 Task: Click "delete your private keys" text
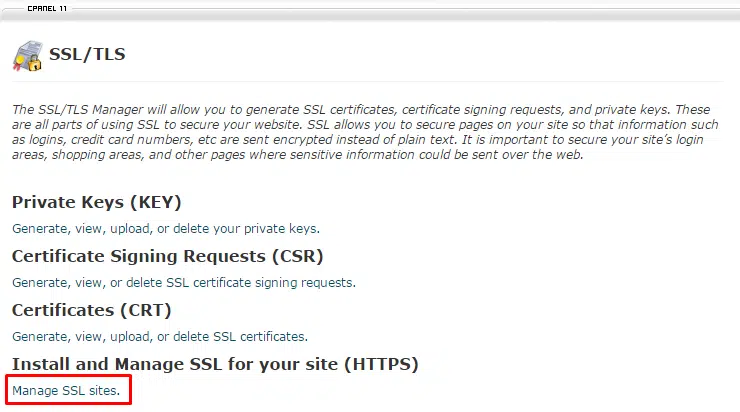click(258, 228)
